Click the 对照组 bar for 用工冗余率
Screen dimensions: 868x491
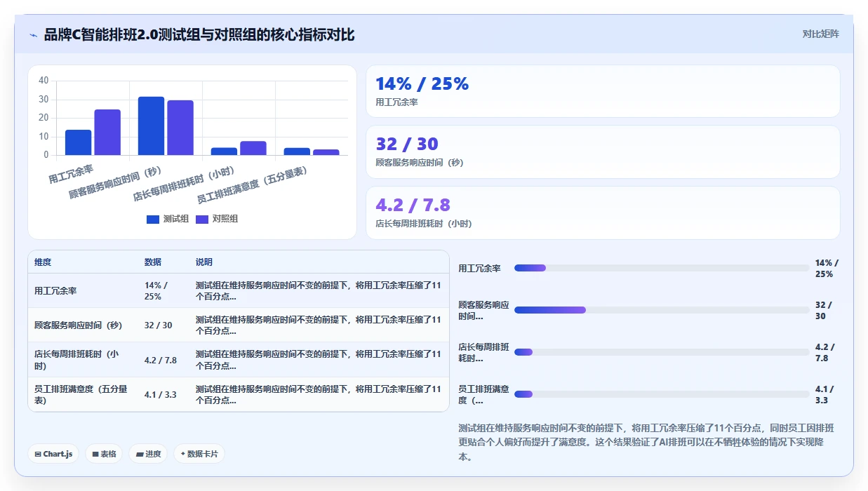click(x=107, y=132)
